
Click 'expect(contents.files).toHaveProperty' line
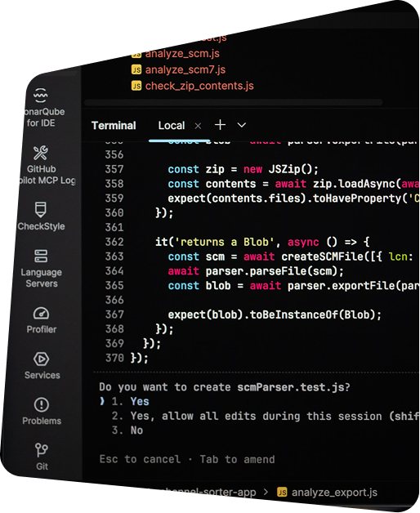(293, 199)
